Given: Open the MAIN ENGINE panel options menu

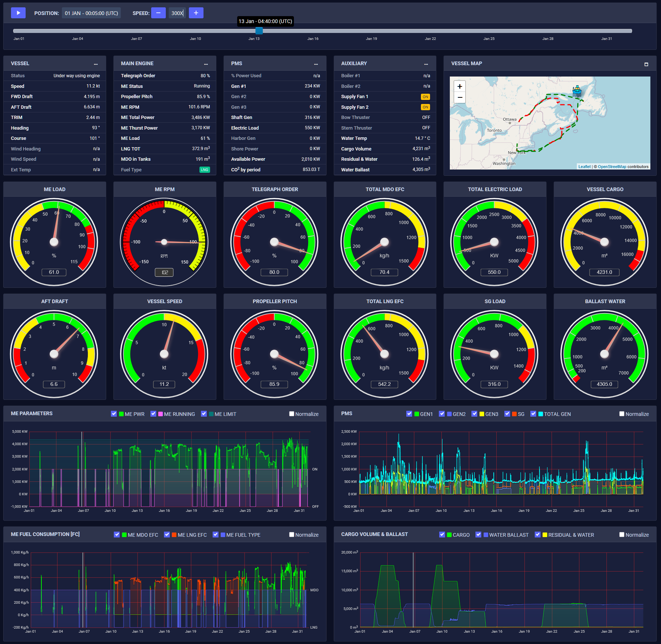Looking at the screenshot, I should (x=206, y=63).
